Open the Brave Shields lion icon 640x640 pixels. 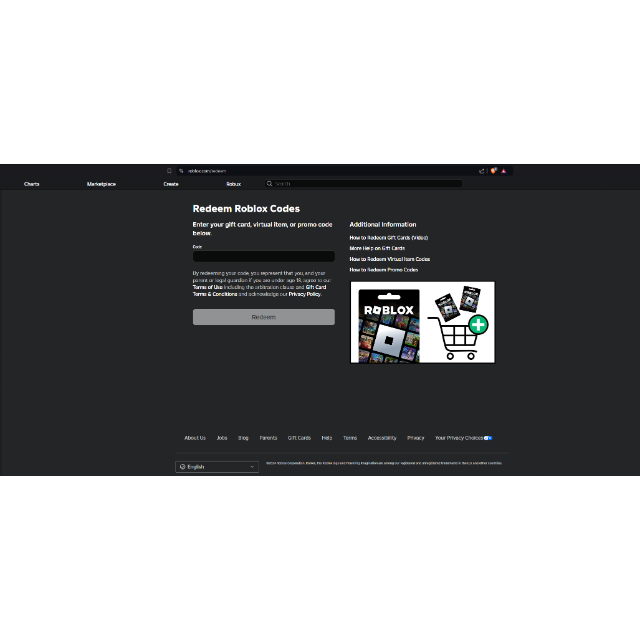coord(493,171)
